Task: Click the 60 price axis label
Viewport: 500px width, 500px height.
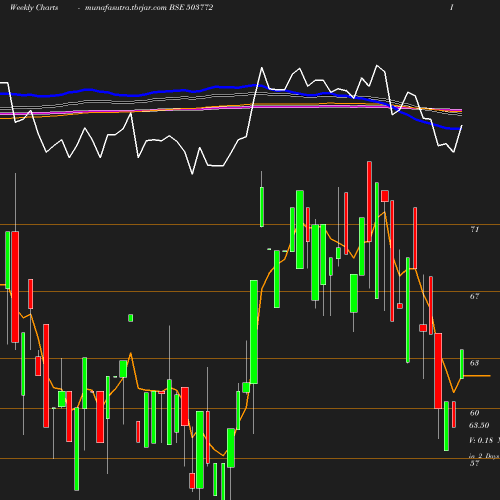Action: click(x=475, y=413)
